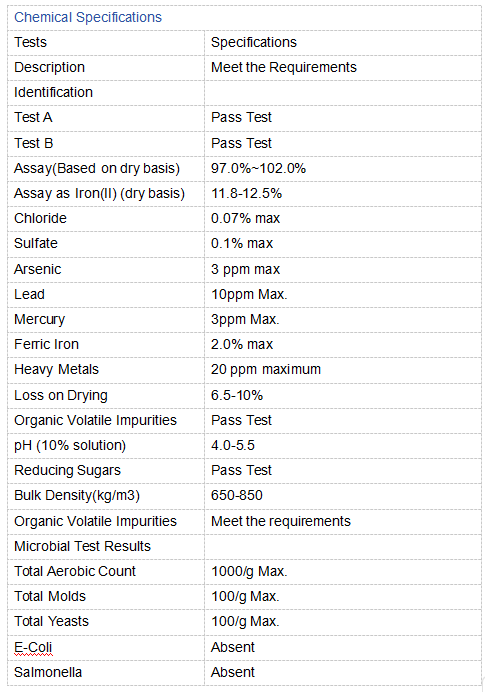Click the Mercury row label
The image size is (485, 692).
[x=39, y=320]
